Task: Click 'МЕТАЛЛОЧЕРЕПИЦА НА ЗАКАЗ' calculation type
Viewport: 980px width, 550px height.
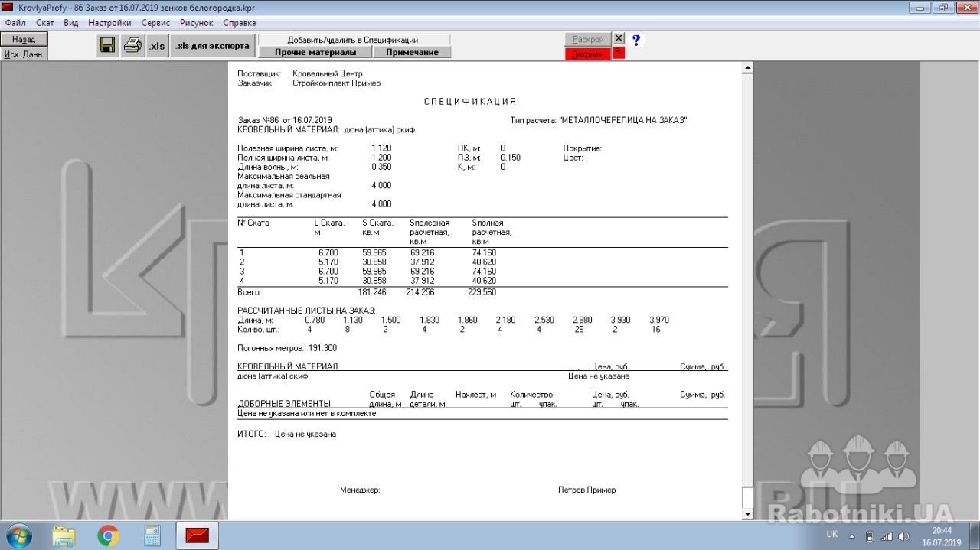Action: (622, 120)
